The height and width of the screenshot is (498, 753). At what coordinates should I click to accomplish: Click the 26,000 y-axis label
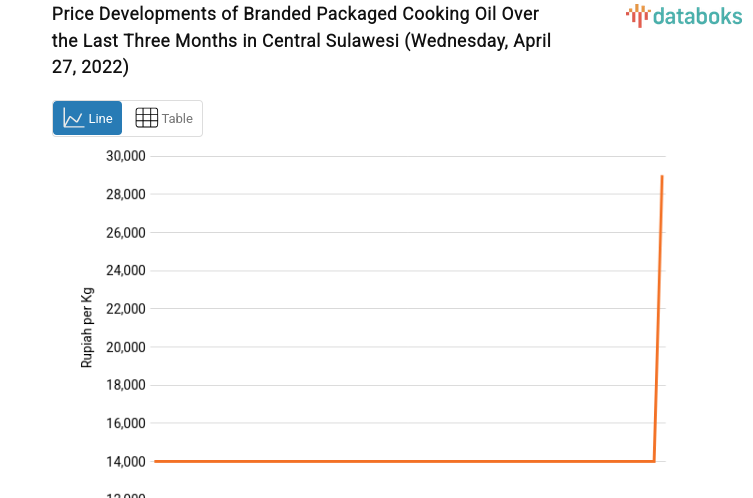pos(126,233)
